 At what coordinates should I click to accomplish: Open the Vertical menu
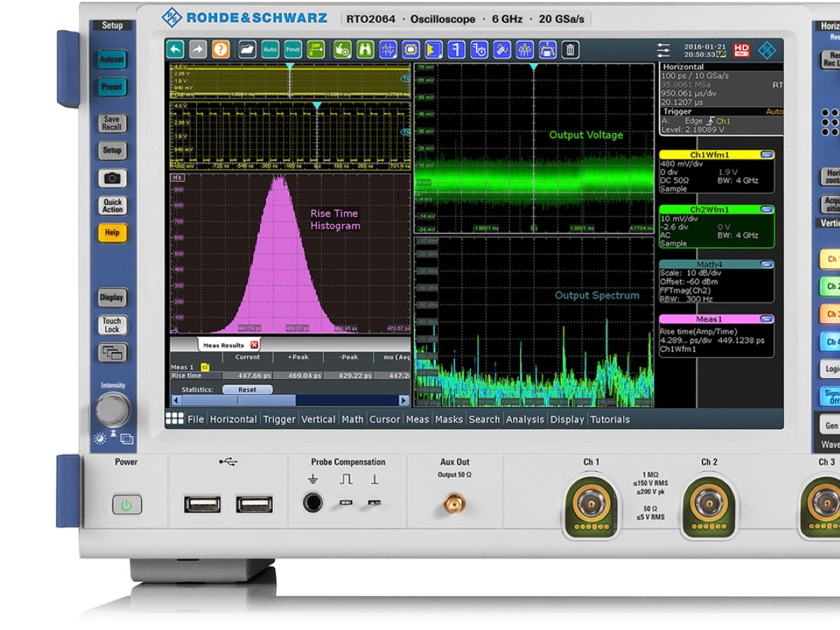pyautogui.click(x=318, y=419)
